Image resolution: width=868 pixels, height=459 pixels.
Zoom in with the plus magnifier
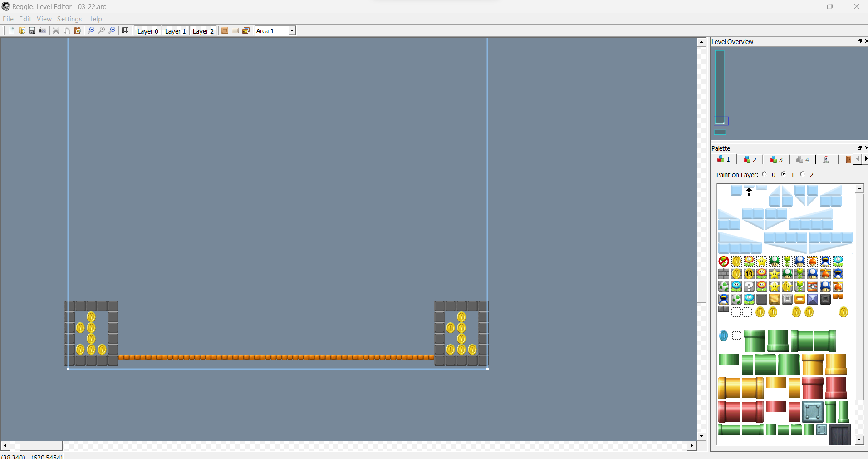(x=91, y=30)
